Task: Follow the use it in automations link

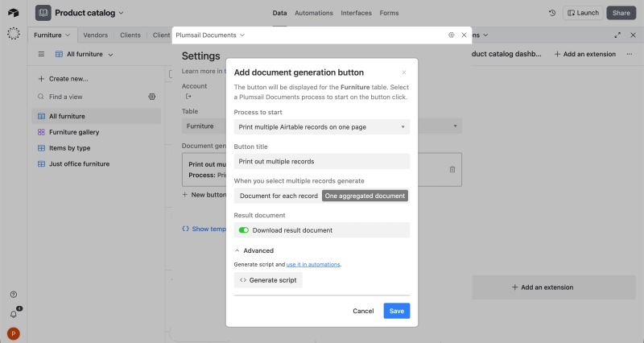Action: tap(313, 265)
